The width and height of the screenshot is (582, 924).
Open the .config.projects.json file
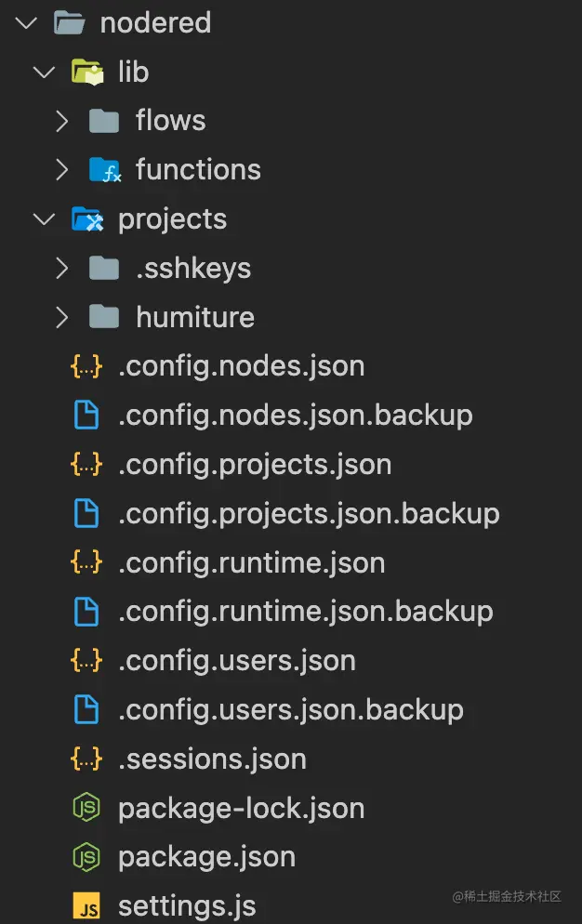point(254,465)
